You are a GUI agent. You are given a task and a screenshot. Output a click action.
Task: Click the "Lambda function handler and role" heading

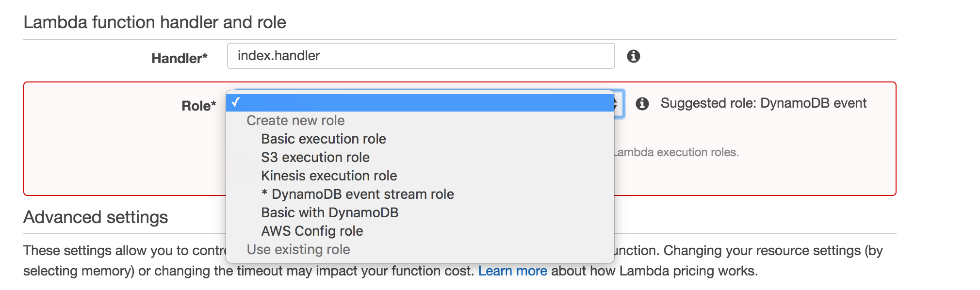154,22
